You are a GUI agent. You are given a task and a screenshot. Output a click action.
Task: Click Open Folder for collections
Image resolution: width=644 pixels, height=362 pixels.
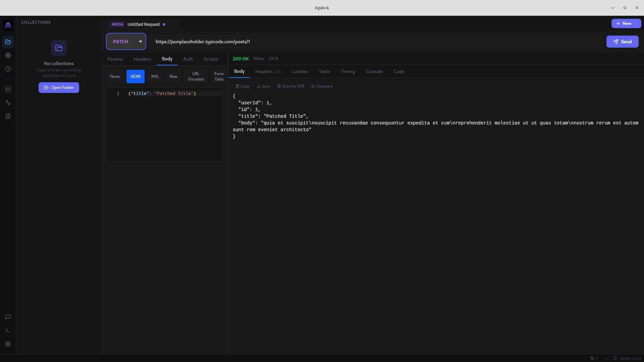click(59, 87)
